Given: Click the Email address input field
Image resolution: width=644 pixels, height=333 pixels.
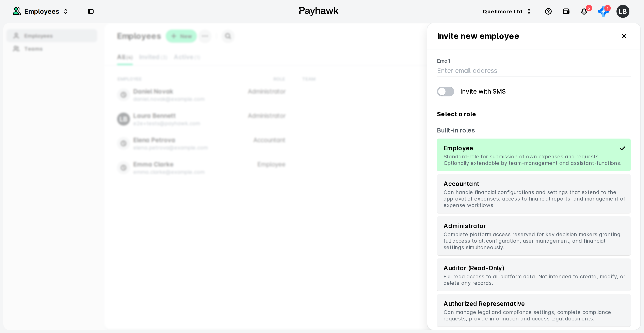Looking at the screenshot, I should click(533, 71).
